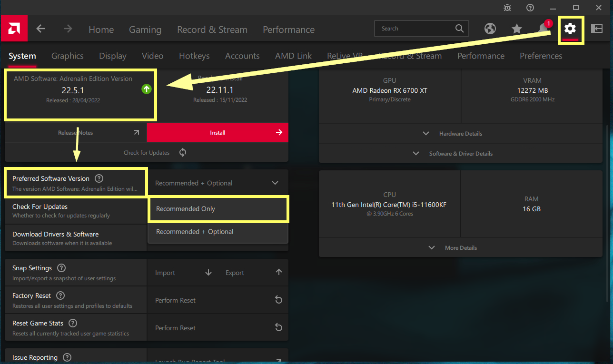
Task: Open the Release Notes
Action: coord(76,133)
